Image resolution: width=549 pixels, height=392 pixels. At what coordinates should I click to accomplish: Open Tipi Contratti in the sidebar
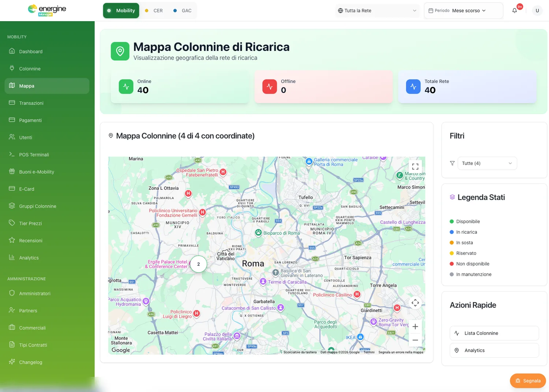tap(47, 345)
